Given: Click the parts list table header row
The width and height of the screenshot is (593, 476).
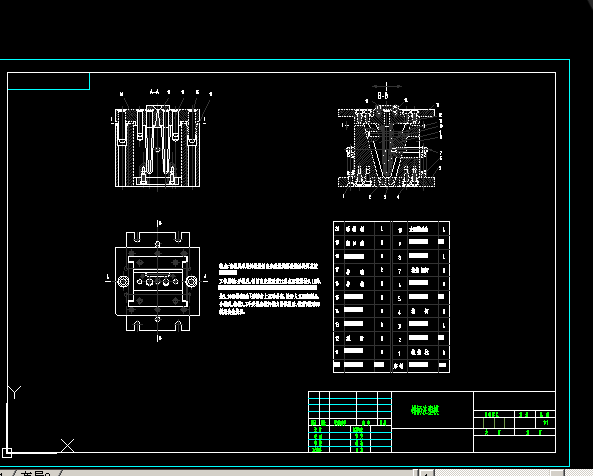Looking at the screenshot, I should coord(391,365).
